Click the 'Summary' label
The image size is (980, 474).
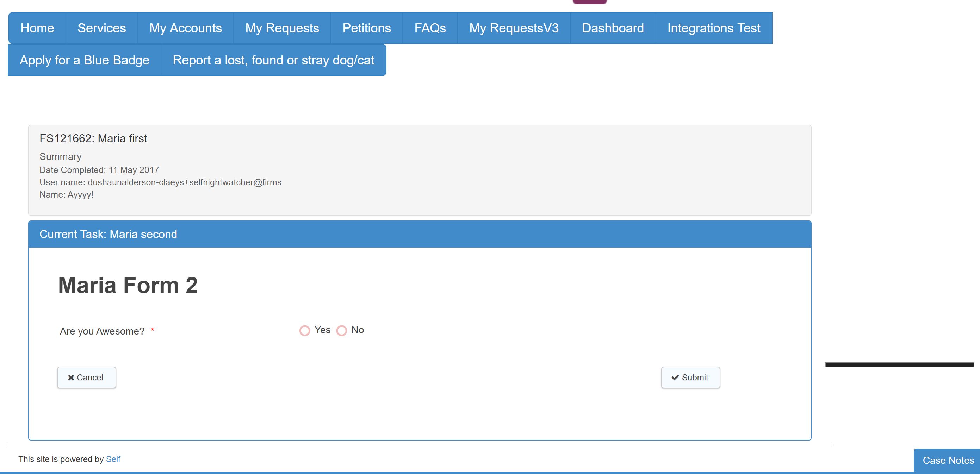pos(61,157)
